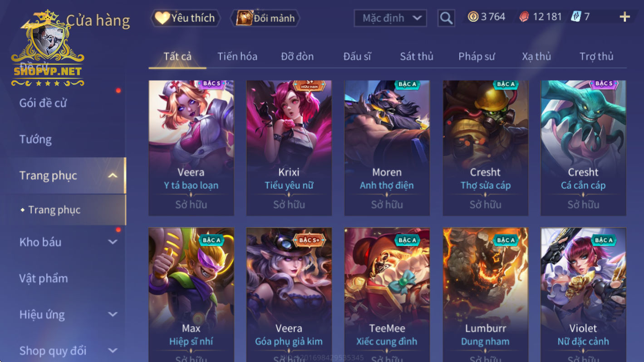Open the search magnifier icon

coord(446,18)
